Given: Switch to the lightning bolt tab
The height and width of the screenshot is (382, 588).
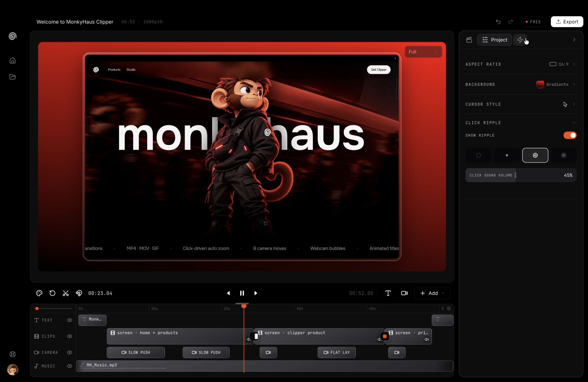Looking at the screenshot, I should [x=520, y=40].
